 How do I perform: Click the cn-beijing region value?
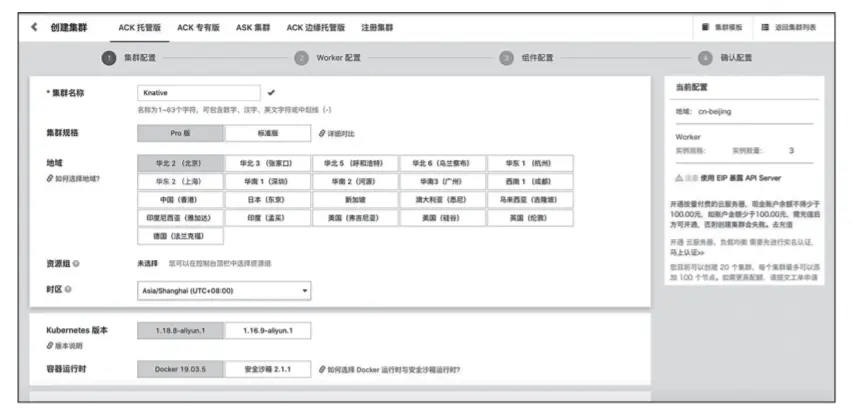[715, 111]
